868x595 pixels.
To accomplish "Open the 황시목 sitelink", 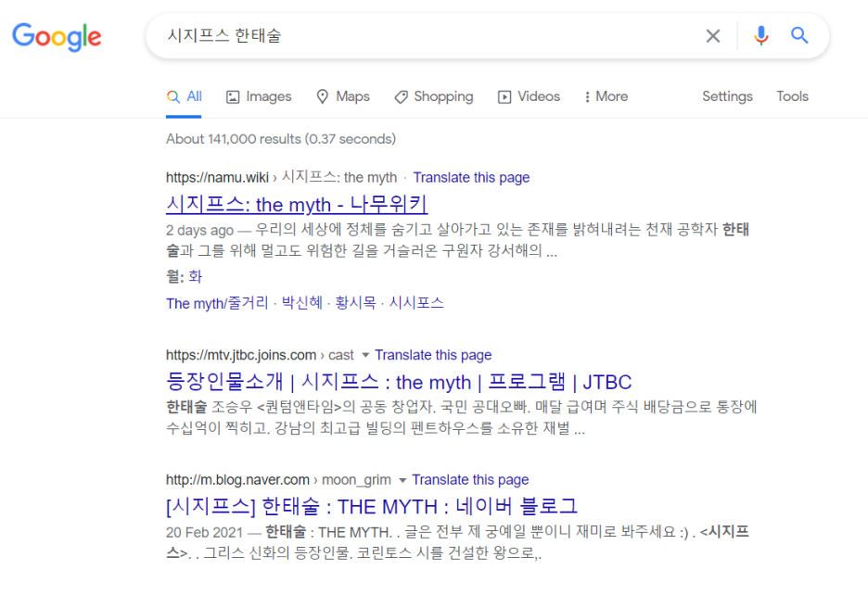I will click(x=355, y=303).
